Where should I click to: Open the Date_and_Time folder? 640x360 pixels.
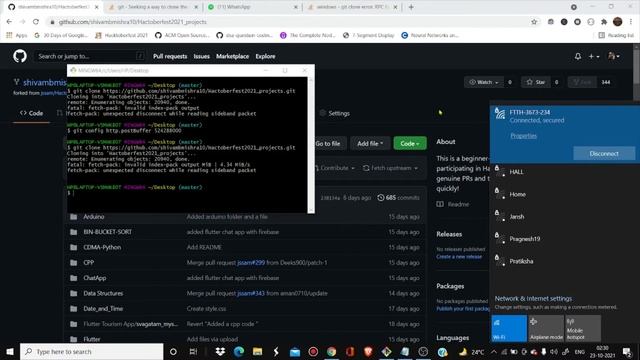[x=103, y=309]
